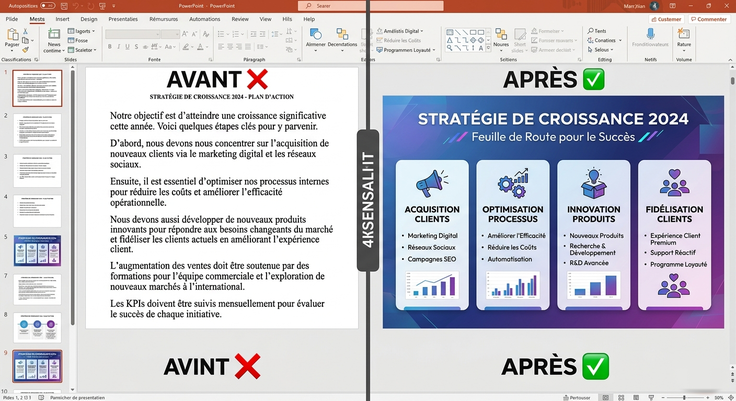Click the slide panel vertical scrollbar

point(72,197)
